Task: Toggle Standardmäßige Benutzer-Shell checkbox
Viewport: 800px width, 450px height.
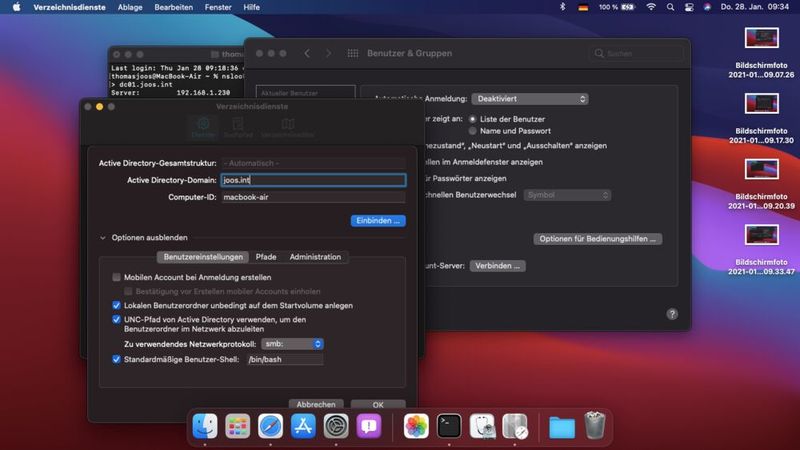Action: pyautogui.click(x=116, y=359)
